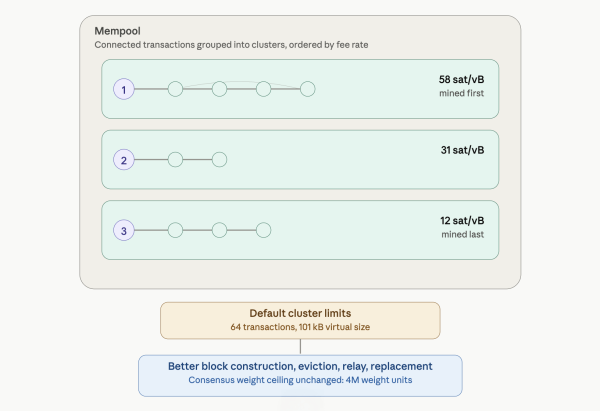The width and height of the screenshot is (600, 411).
Task: Select the last node in cluster 2
Action: click(220, 160)
